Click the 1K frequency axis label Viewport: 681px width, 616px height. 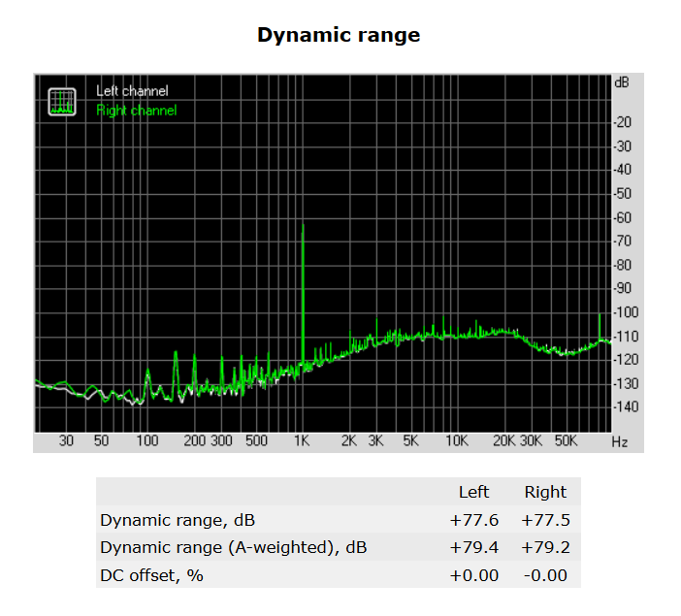click(302, 441)
